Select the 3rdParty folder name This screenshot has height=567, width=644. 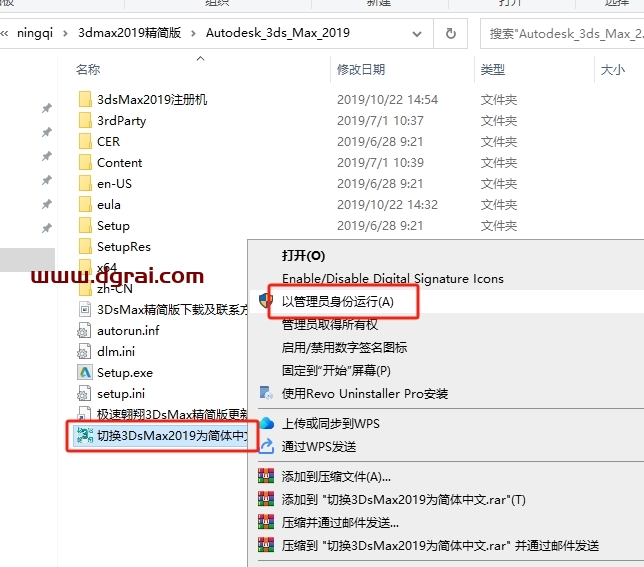pyautogui.click(x=122, y=121)
